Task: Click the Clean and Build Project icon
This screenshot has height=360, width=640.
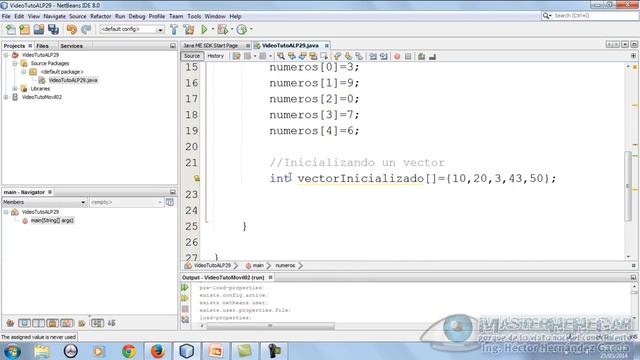Action: click(x=189, y=29)
